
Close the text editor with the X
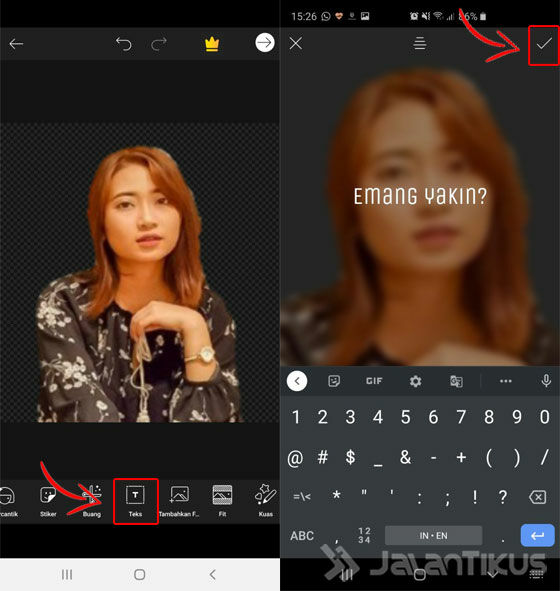[296, 43]
